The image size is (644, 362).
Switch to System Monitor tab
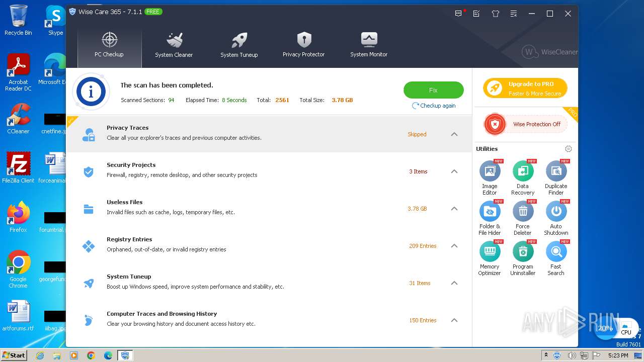(369, 45)
